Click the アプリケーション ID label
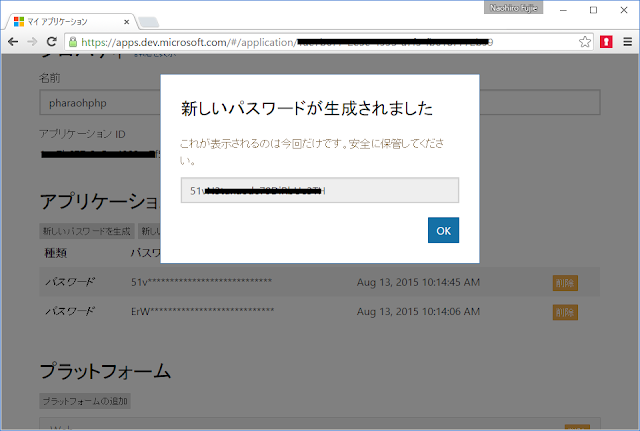Image resolution: width=640 pixels, height=431 pixels. pos(82,134)
